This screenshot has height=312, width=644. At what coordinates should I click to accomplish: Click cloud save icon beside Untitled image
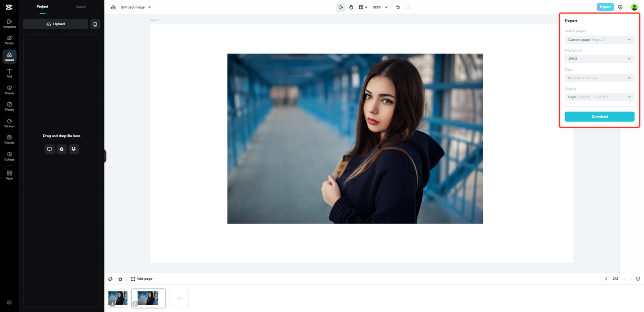click(x=113, y=7)
